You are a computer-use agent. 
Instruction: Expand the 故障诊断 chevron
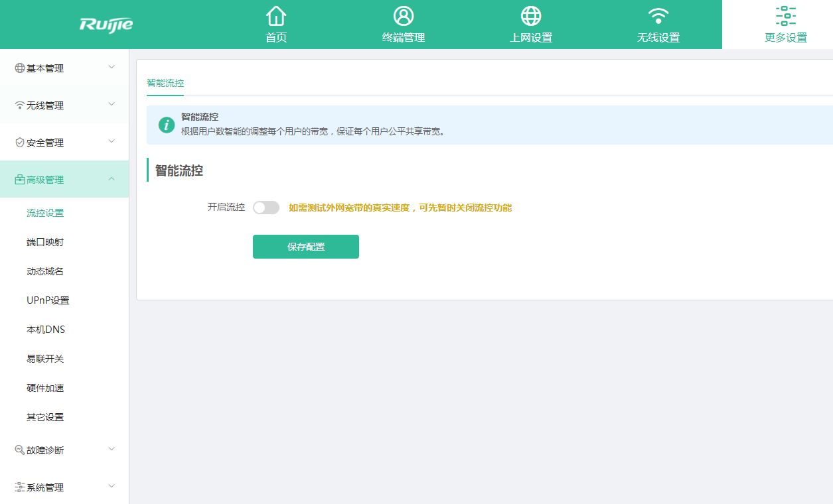(x=112, y=449)
